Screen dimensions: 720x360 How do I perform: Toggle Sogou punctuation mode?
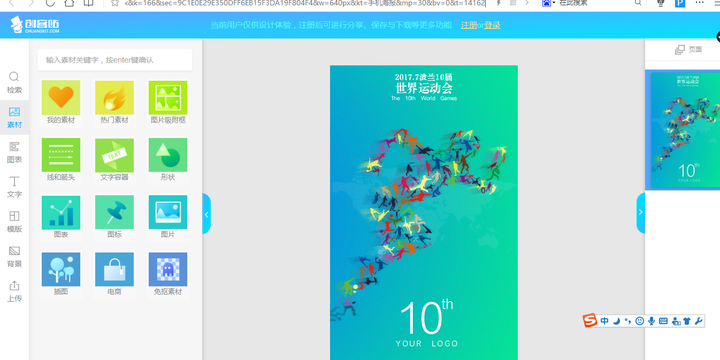pos(628,321)
